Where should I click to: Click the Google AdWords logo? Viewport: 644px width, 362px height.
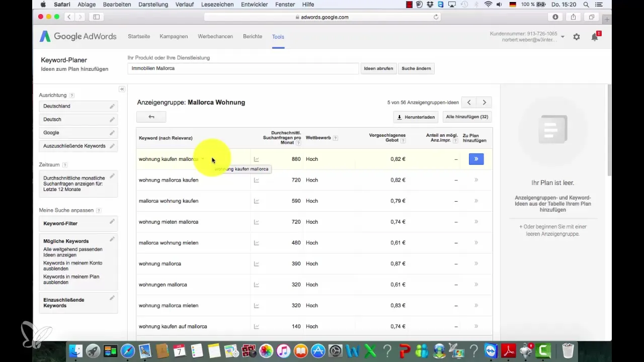click(x=78, y=37)
